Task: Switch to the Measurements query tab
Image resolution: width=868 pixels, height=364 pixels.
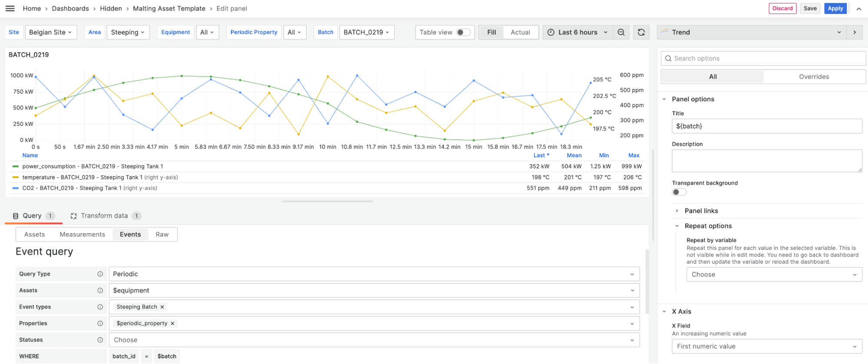Action: tap(82, 235)
